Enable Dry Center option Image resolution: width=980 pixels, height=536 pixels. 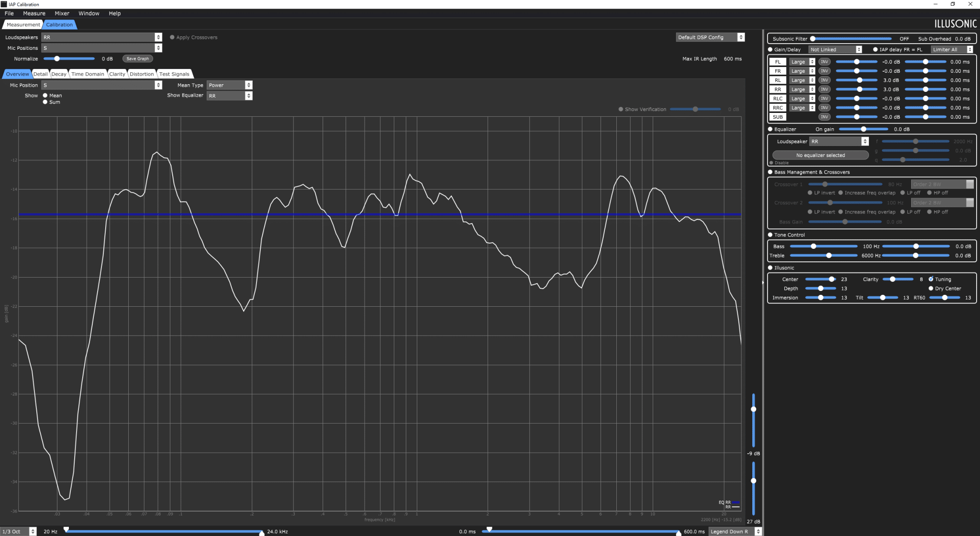(931, 288)
